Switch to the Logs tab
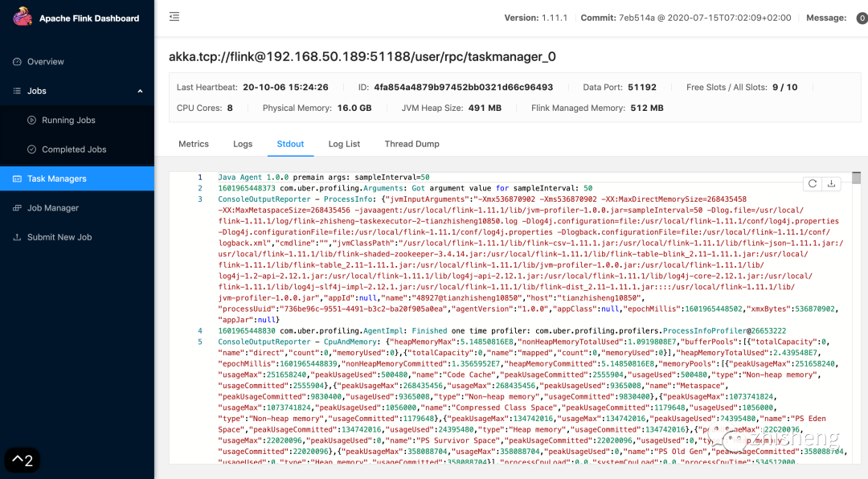Image resolution: width=868 pixels, height=479 pixels. [x=243, y=144]
